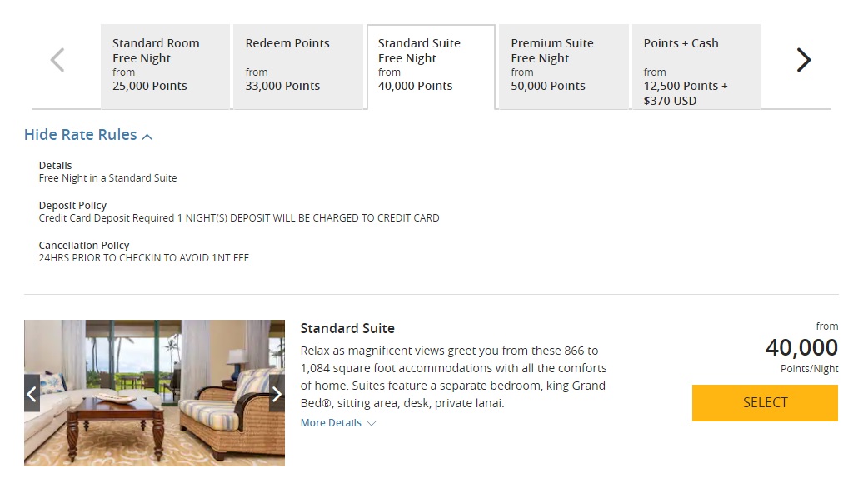Click the Standard Suite room photo
Viewport: 868px width, 488px height.
click(x=154, y=391)
